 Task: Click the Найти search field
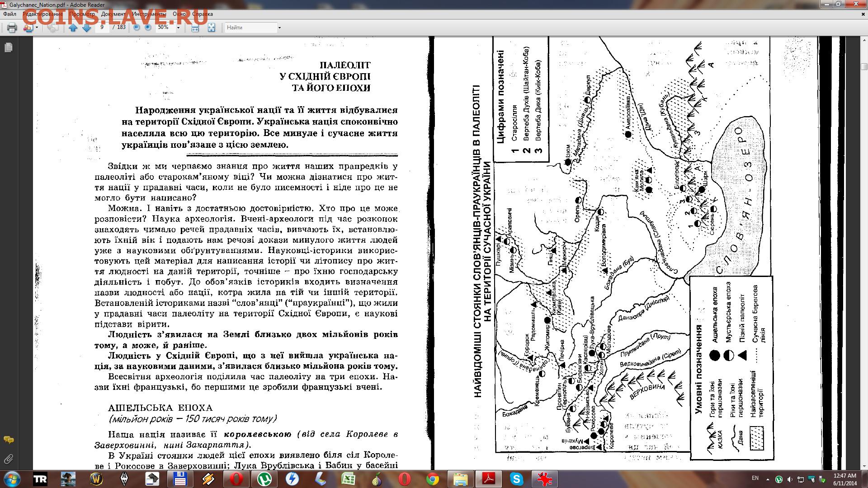[251, 28]
